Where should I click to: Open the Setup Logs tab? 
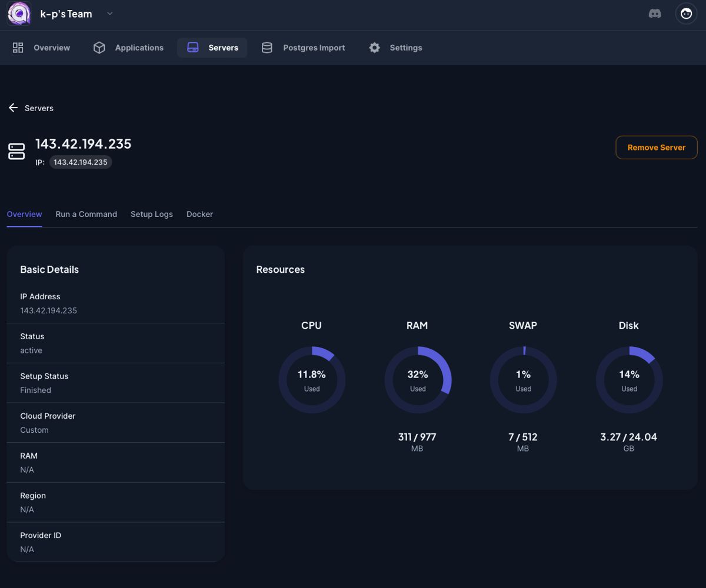tap(151, 214)
